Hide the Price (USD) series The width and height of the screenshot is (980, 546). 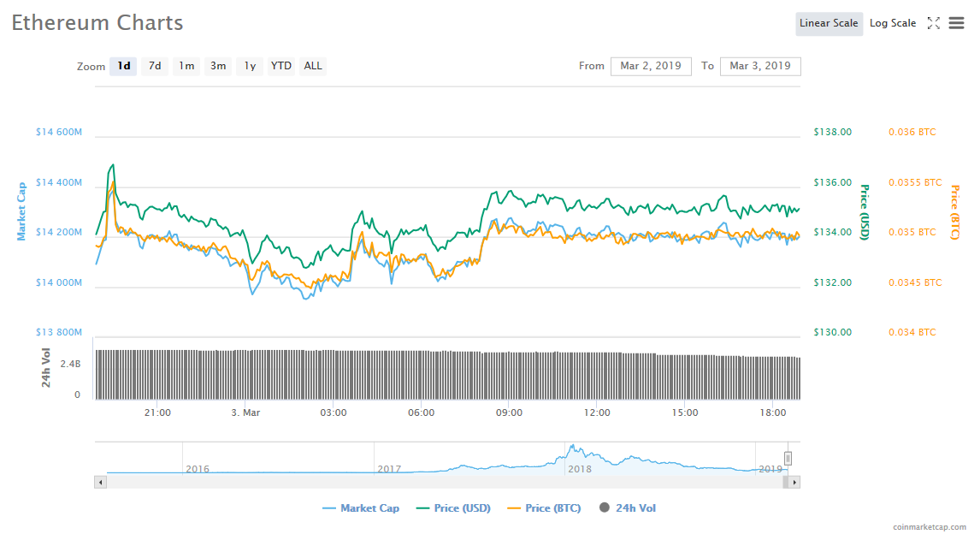click(453, 508)
